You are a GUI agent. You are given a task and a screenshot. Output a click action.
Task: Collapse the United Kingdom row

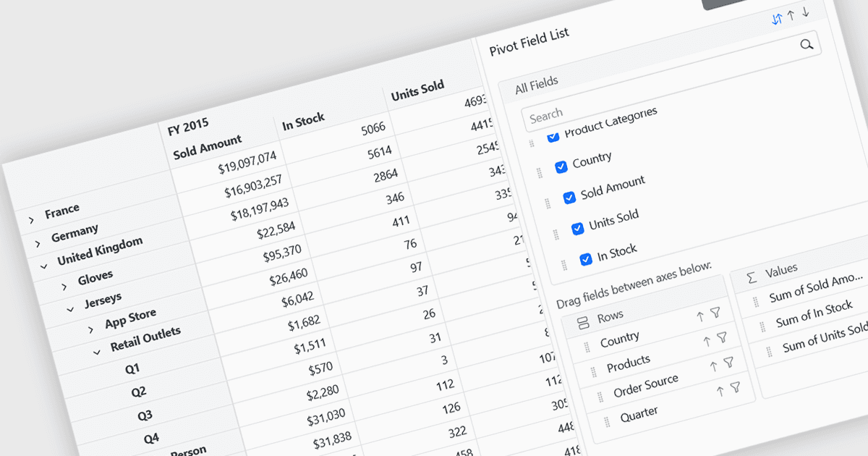(44, 266)
